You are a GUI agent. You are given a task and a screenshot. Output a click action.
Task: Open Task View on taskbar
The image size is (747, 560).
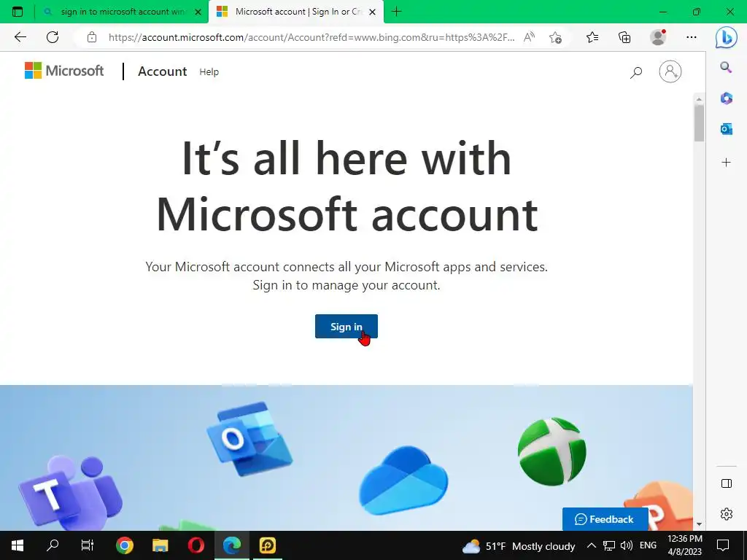click(x=88, y=545)
